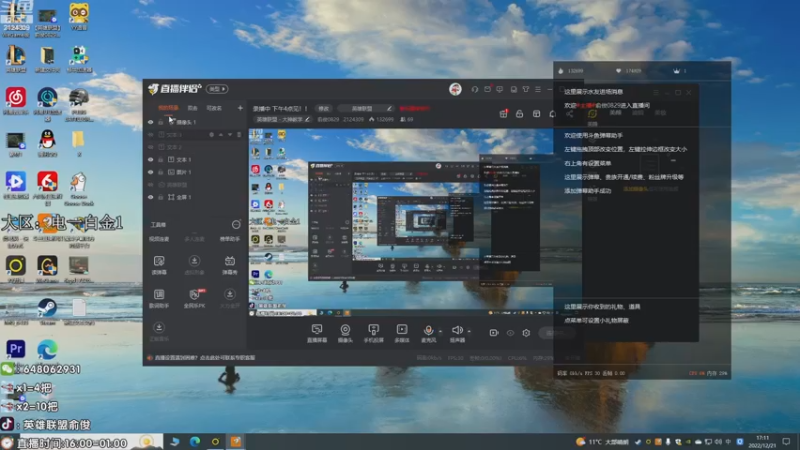800x450 pixels.
Task: Switch to the third scene tab
Action: [x=214, y=108]
